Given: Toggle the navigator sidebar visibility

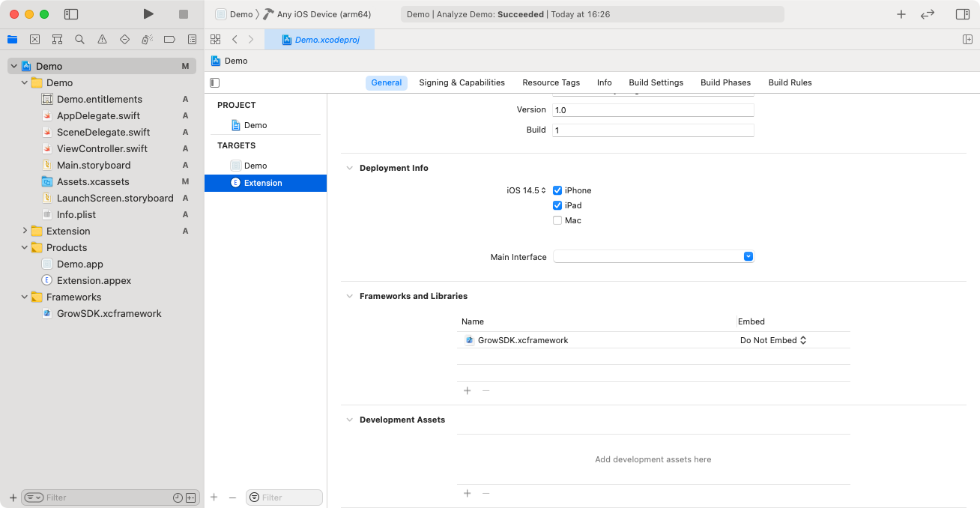Looking at the screenshot, I should coord(71,14).
